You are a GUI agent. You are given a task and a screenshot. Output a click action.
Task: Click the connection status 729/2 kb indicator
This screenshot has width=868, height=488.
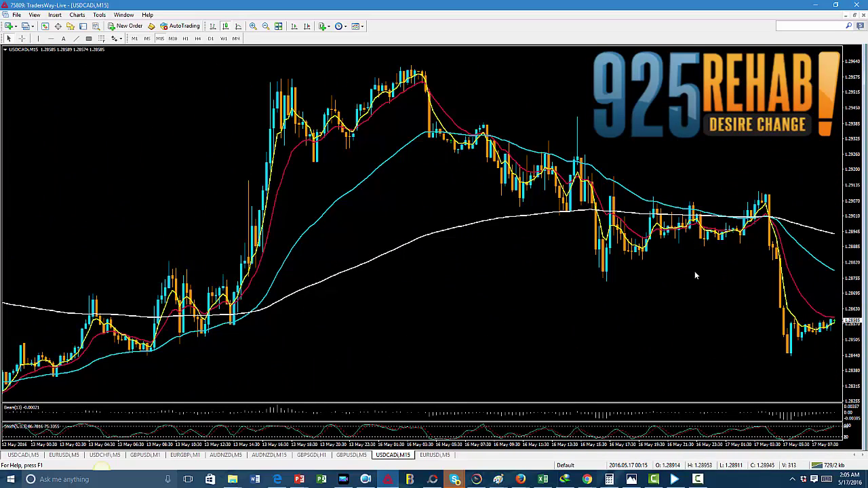click(x=827, y=465)
